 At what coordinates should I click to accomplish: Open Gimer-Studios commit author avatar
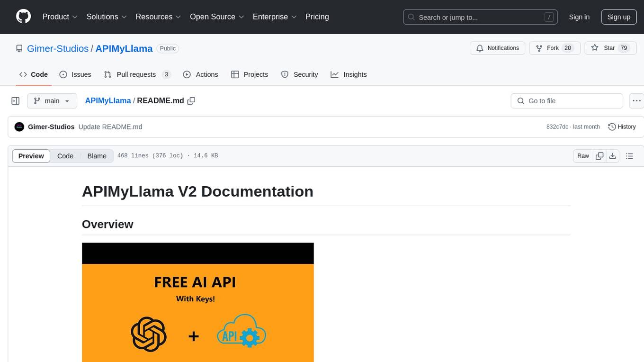[19, 127]
